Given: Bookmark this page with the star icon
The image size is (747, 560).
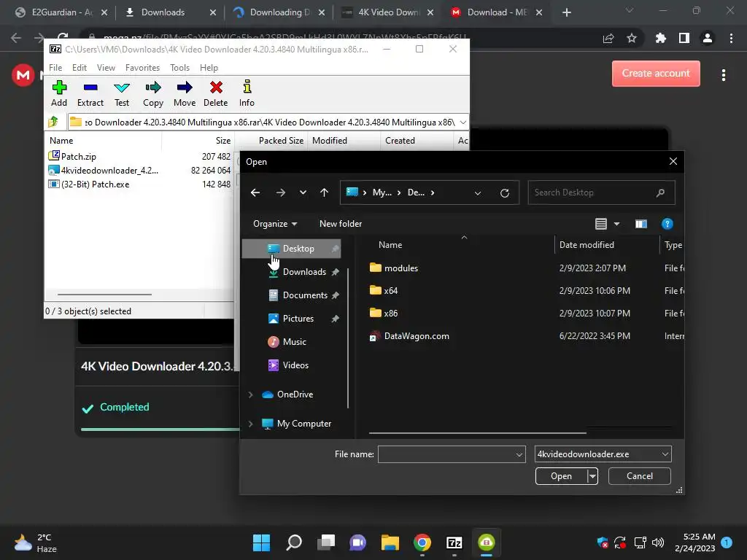Looking at the screenshot, I should (x=632, y=38).
